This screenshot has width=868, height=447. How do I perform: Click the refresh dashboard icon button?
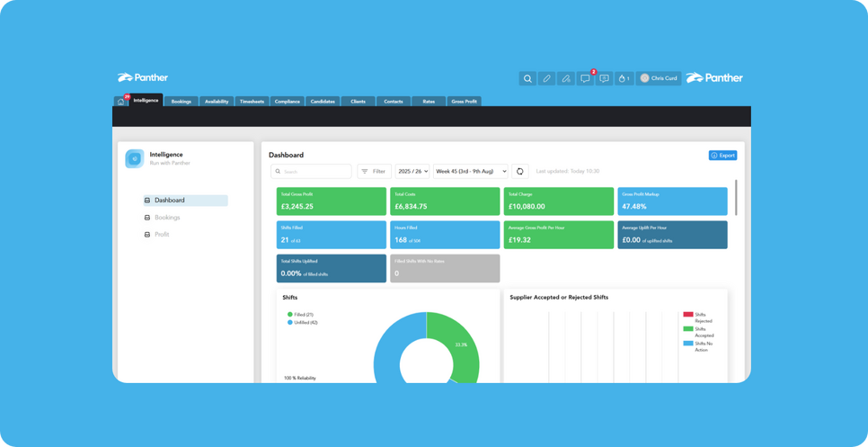coord(519,171)
